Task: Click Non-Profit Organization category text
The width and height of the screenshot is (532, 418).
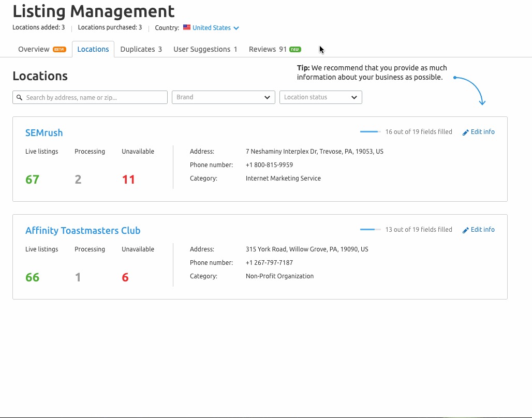Action: click(x=279, y=276)
